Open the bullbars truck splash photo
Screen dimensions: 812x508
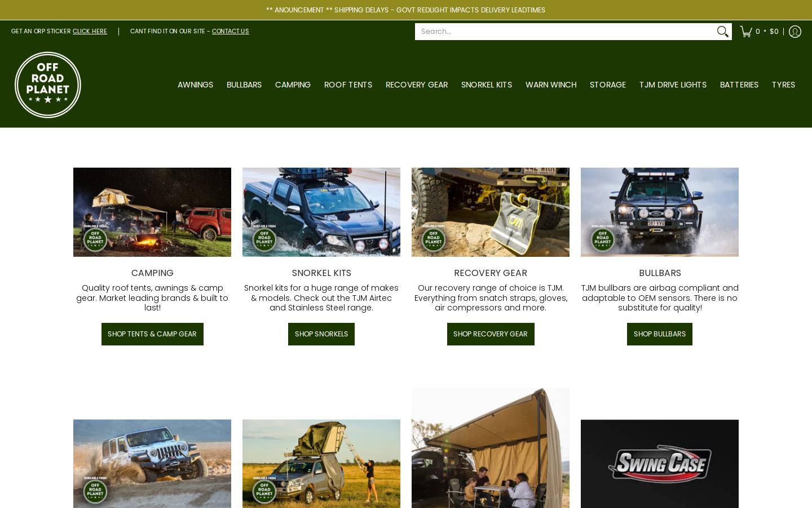click(660, 212)
